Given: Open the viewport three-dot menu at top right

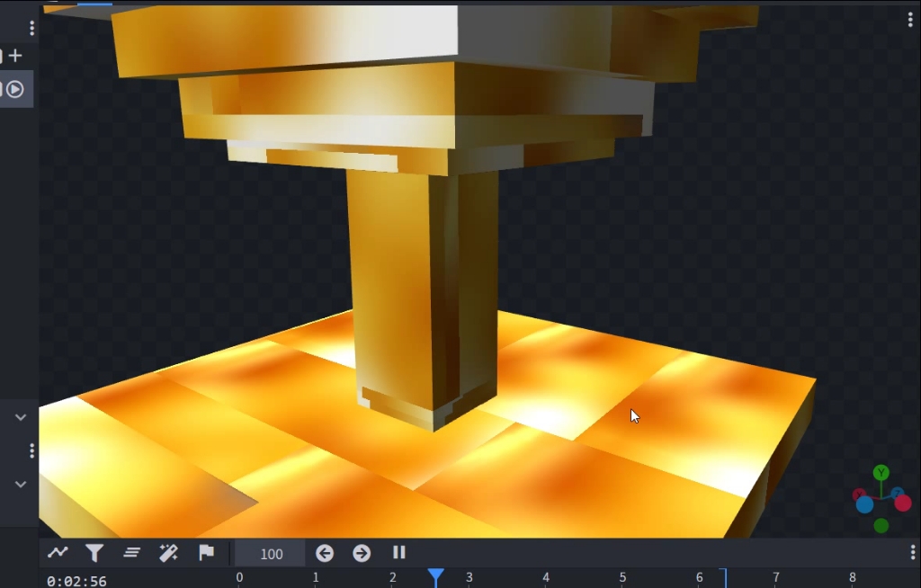Looking at the screenshot, I should tap(910, 20).
